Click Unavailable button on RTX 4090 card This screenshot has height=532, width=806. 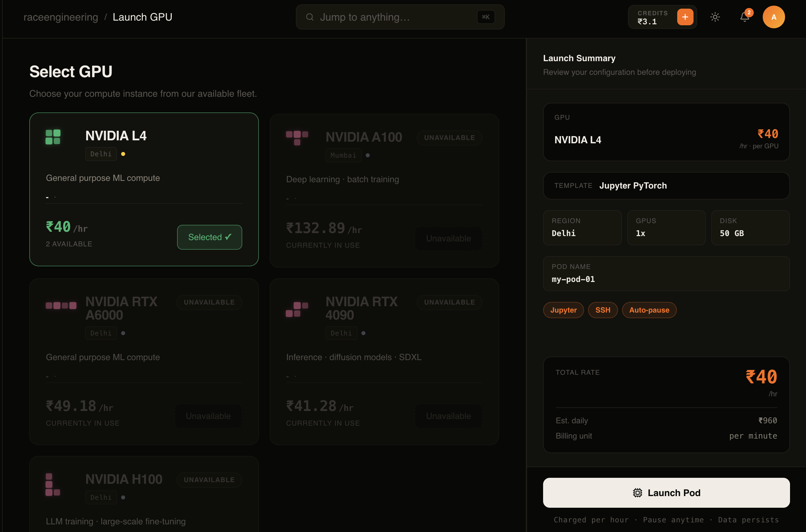click(449, 416)
